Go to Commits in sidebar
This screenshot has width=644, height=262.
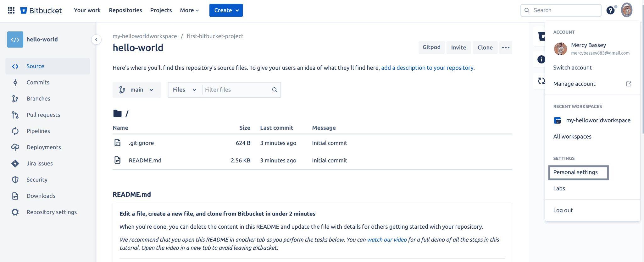point(47,83)
